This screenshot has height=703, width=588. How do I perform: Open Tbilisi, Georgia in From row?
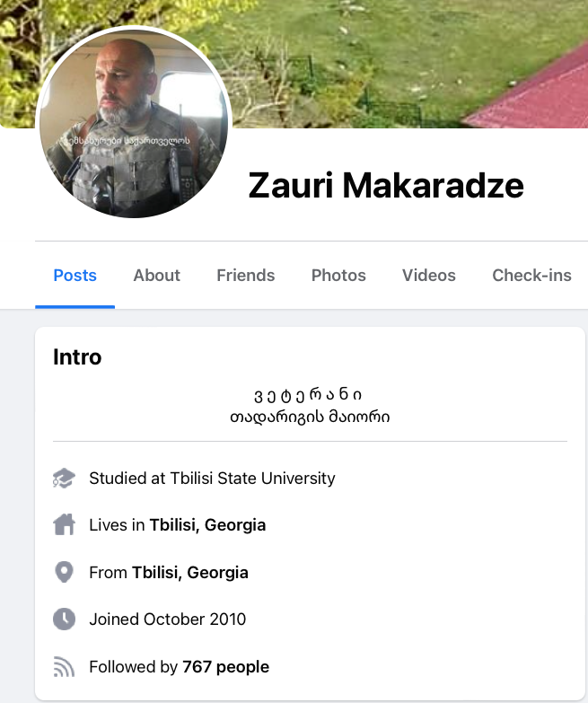click(190, 573)
